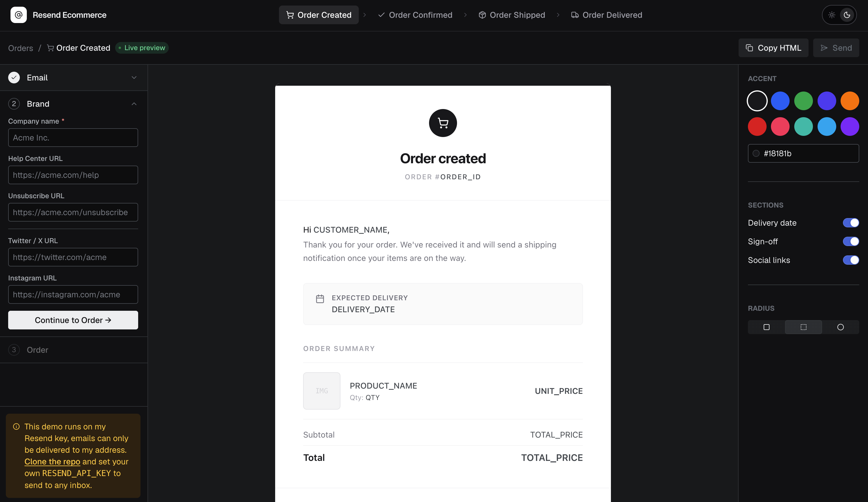The width and height of the screenshot is (868, 502).
Task: Switch to dark theme moon icon
Action: coord(847,15)
